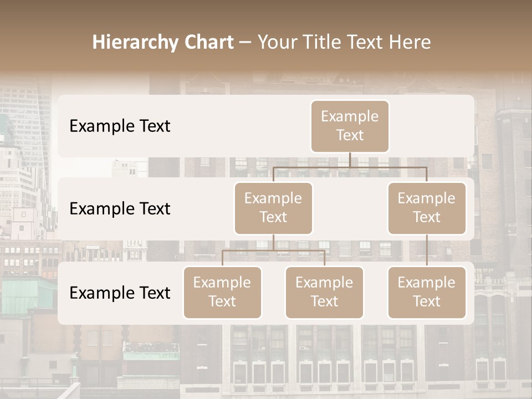Click the bottom row's Example Text label

click(x=120, y=293)
